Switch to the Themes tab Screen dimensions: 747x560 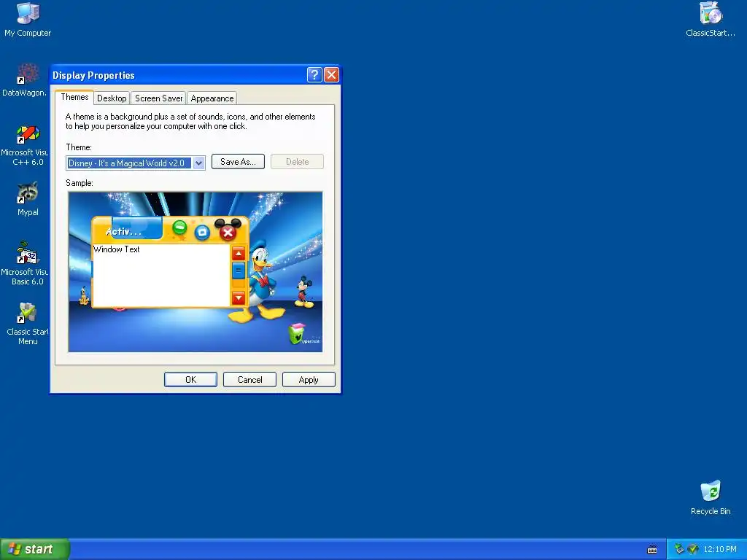[74, 97]
